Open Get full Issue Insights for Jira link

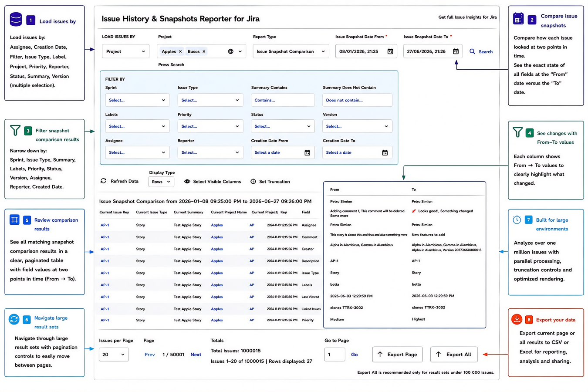pyautogui.click(x=467, y=17)
